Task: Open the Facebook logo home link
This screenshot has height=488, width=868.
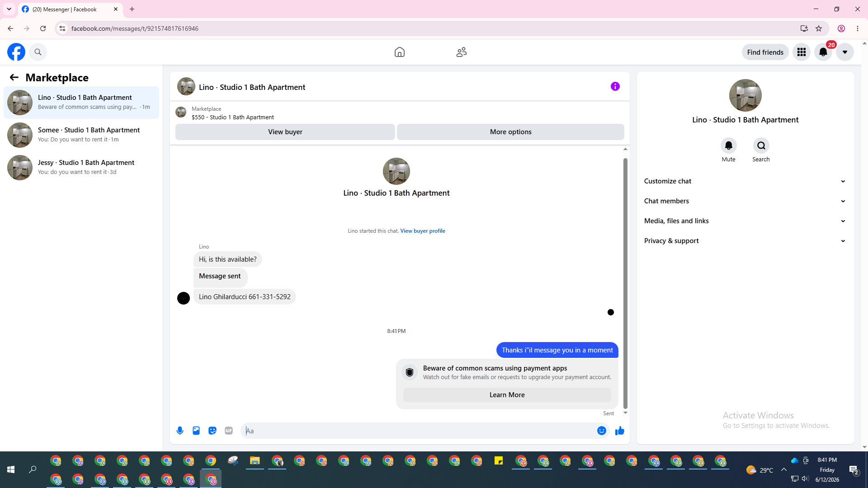Action: click(16, 52)
